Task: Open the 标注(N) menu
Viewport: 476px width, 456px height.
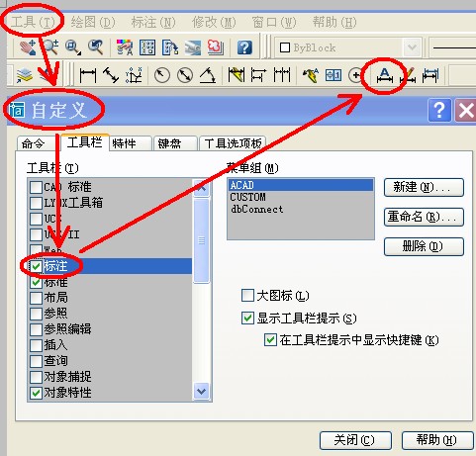Action: [153, 22]
